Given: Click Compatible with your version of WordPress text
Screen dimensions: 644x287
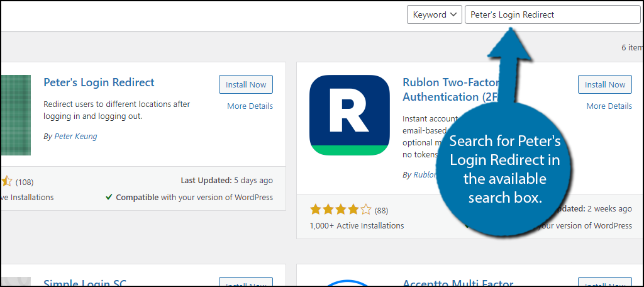Looking at the screenshot, I should pyautogui.click(x=189, y=198).
